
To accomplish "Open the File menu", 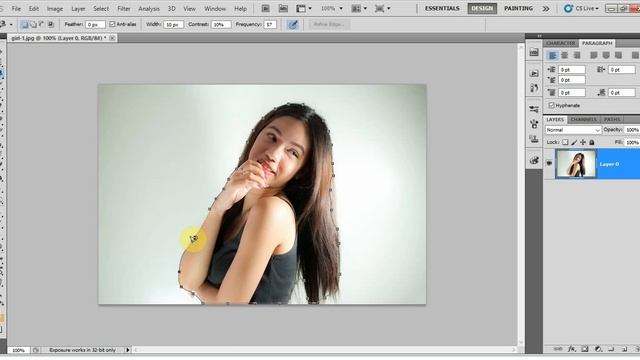I will [x=16, y=9].
